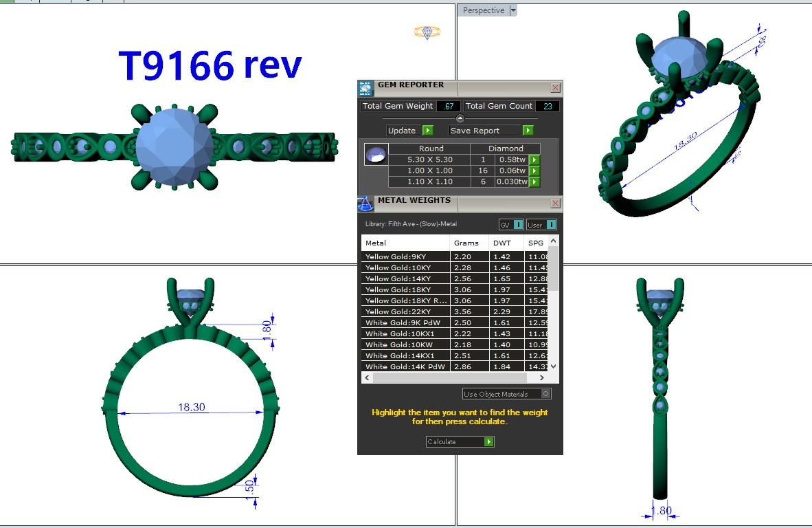The height and width of the screenshot is (528, 812).
Task: Select the Perspective viewport tab label
Action: pyautogui.click(x=483, y=10)
